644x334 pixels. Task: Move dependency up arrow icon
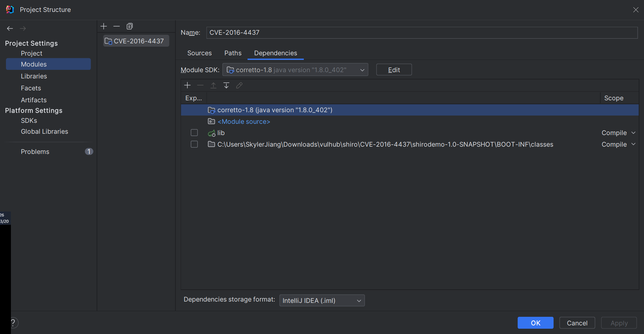point(213,85)
